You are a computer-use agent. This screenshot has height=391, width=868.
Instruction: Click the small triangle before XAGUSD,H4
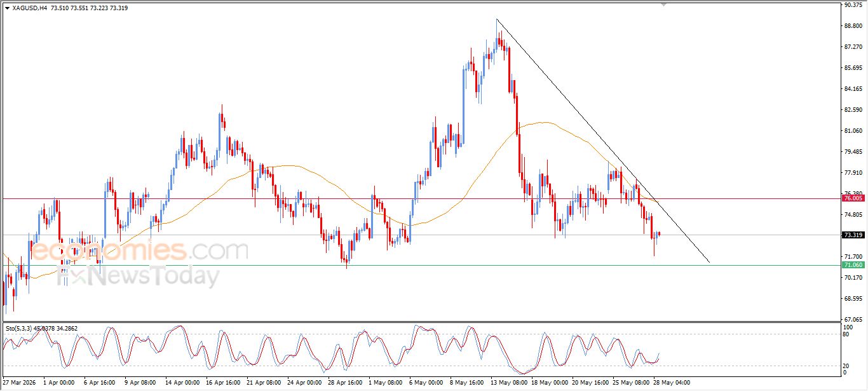7,8
